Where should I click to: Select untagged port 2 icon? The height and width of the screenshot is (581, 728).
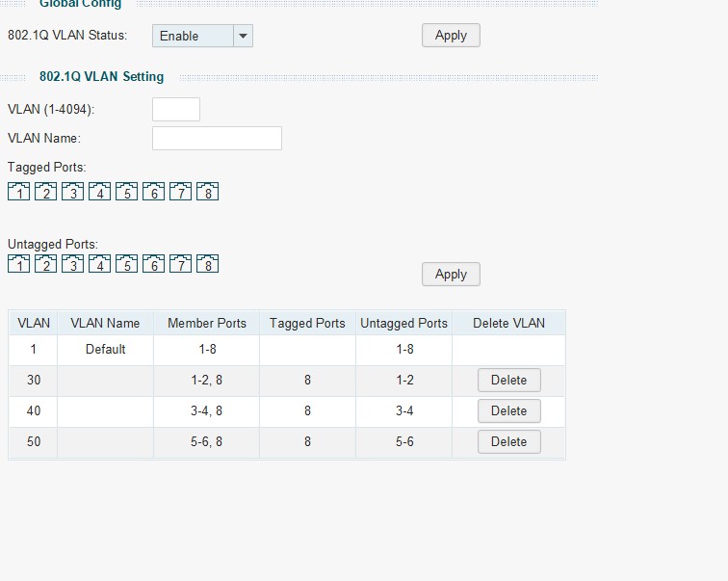45,263
